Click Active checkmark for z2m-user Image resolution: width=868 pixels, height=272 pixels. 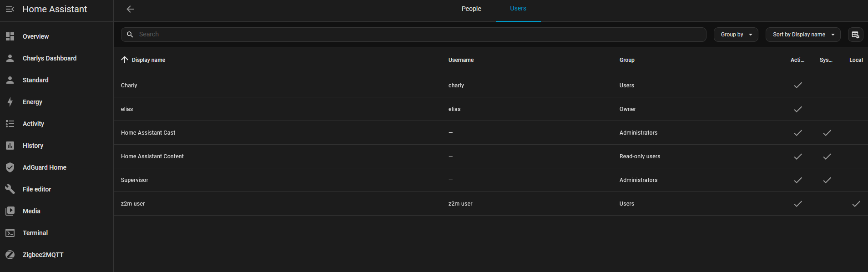click(x=798, y=204)
